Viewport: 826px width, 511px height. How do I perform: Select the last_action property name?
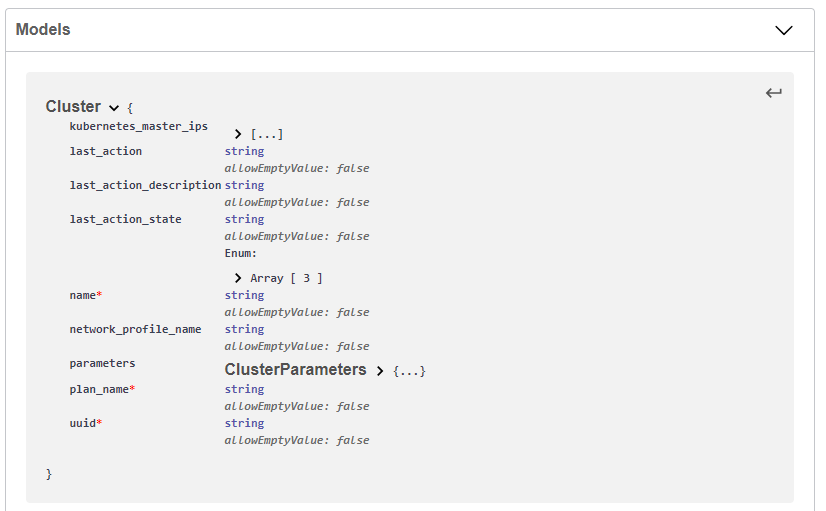tap(105, 151)
